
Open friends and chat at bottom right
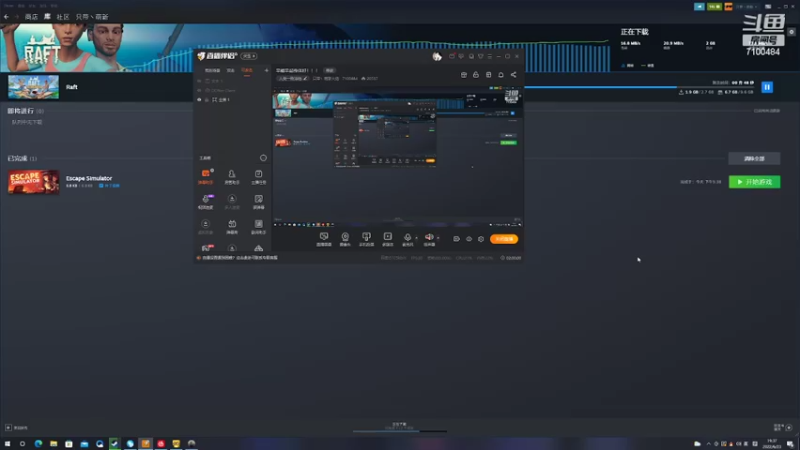(x=783, y=428)
